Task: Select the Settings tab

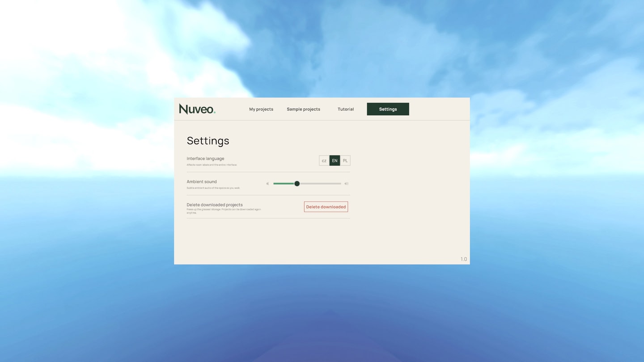Action: tap(388, 109)
